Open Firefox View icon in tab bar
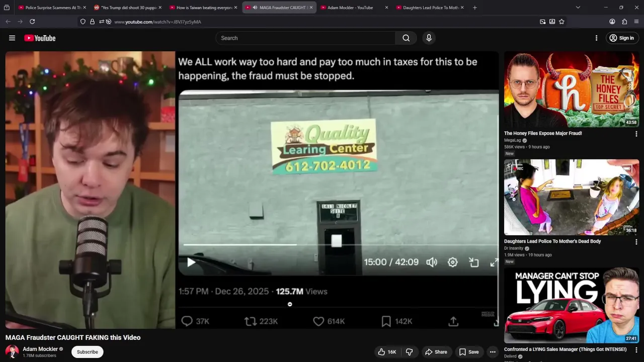644x362 pixels. coord(7,8)
